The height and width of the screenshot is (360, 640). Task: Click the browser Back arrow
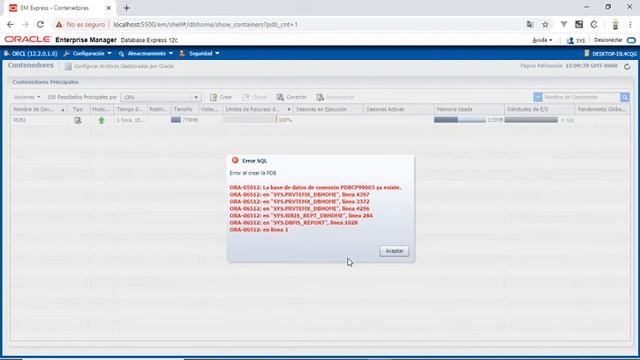click(x=10, y=24)
